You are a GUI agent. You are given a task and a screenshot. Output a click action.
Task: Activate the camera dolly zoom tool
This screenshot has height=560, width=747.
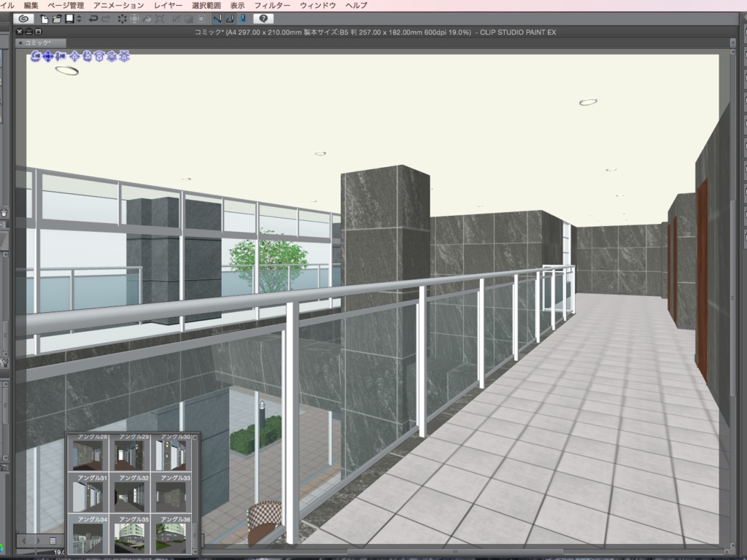61,57
